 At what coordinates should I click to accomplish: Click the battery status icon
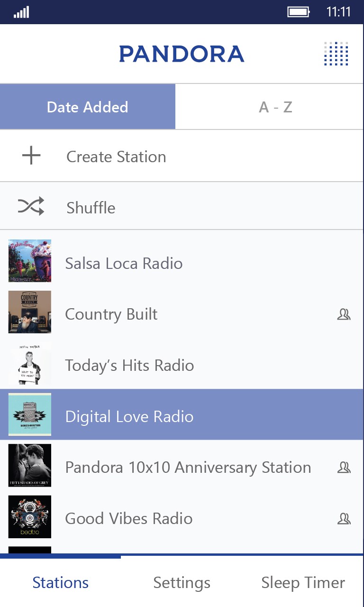(298, 12)
